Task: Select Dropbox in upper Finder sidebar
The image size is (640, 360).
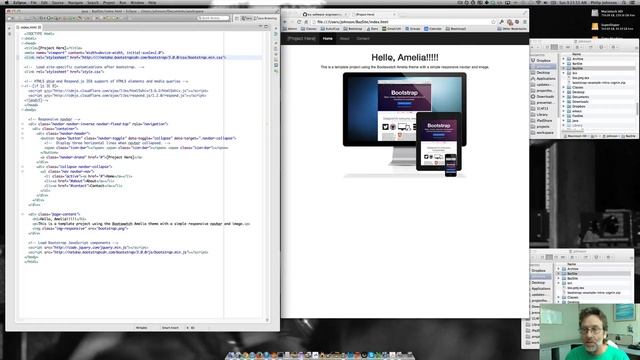Action: coord(543,60)
